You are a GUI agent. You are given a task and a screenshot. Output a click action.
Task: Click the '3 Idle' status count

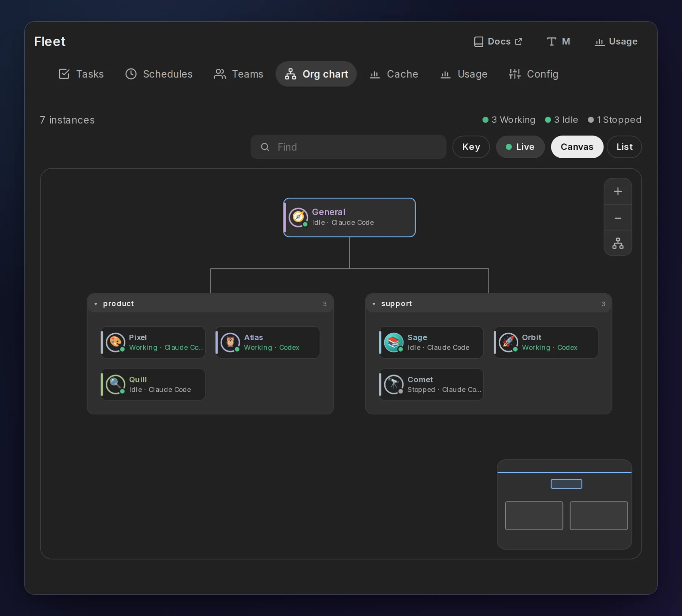click(x=561, y=120)
